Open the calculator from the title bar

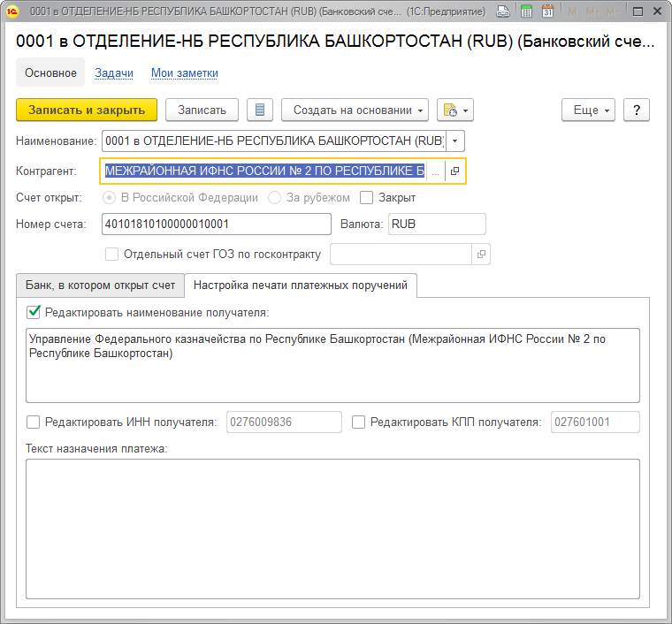(x=527, y=11)
